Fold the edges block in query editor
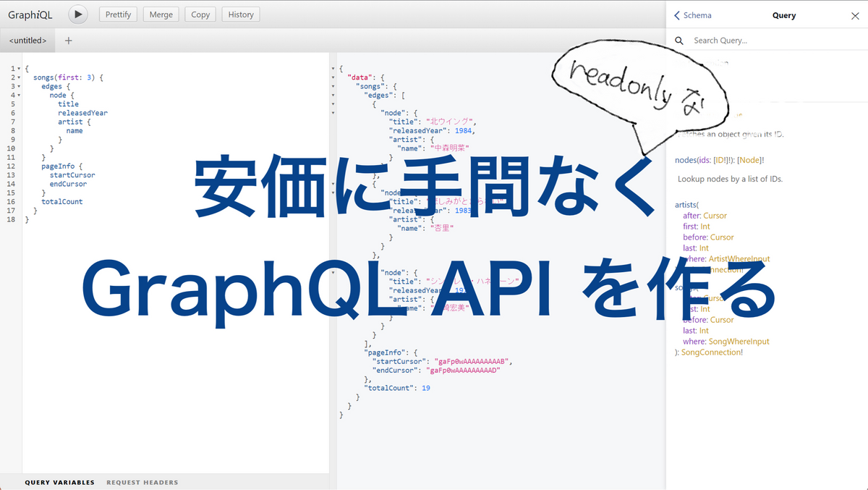Image resolution: width=868 pixels, height=490 pixels. [19, 86]
